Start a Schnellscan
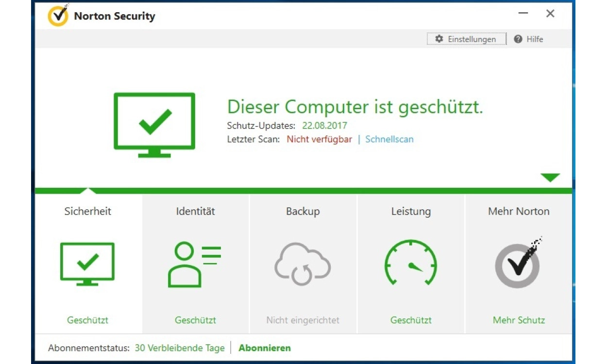 pyautogui.click(x=389, y=139)
